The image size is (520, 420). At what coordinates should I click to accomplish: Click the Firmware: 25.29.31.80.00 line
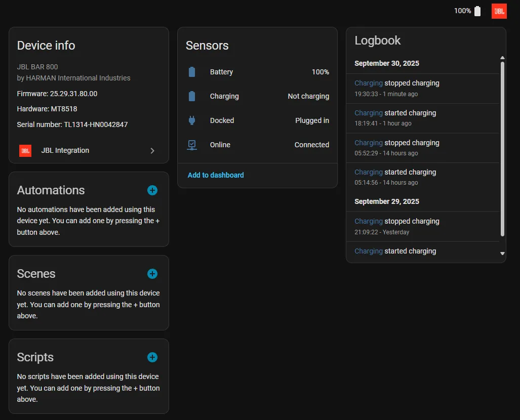click(x=57, y=94)
